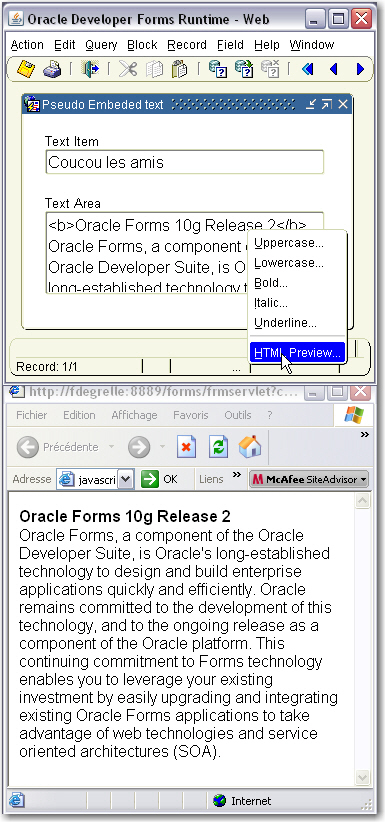Click browser Home icon
385x822 pixels.
[x=250, y=447]
